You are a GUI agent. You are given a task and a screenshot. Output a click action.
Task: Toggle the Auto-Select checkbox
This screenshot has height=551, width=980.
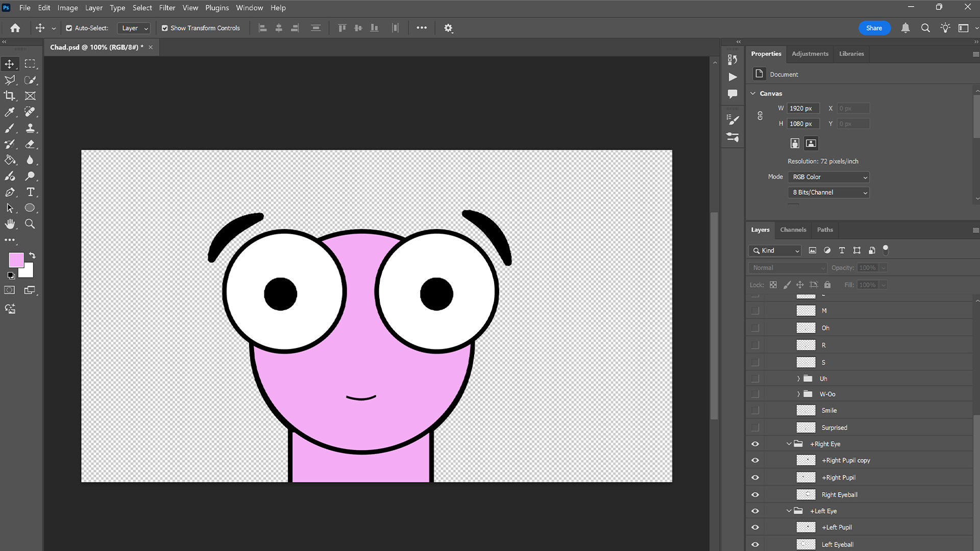click(69, 28)
